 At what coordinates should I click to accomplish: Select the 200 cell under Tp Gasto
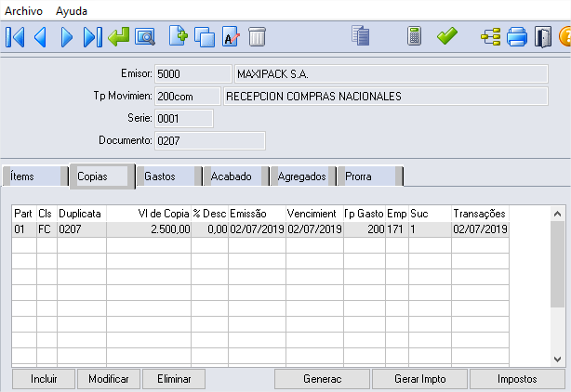(365, 229)
